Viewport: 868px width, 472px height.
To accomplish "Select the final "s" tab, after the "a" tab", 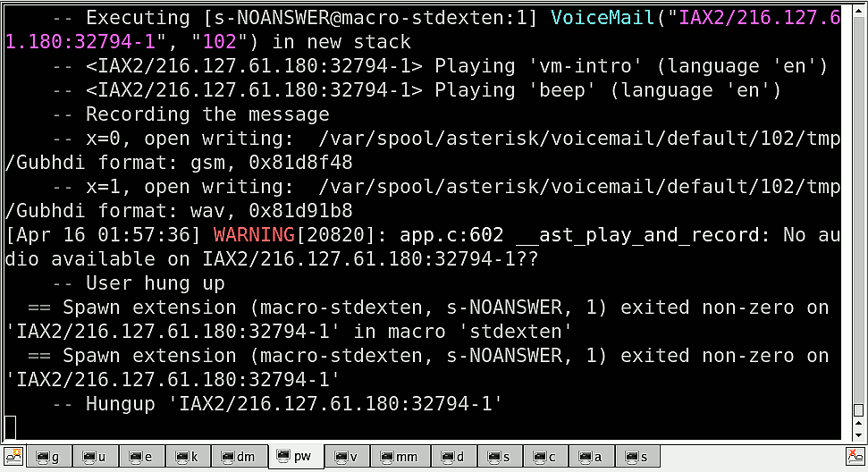I will pos(637,457).
